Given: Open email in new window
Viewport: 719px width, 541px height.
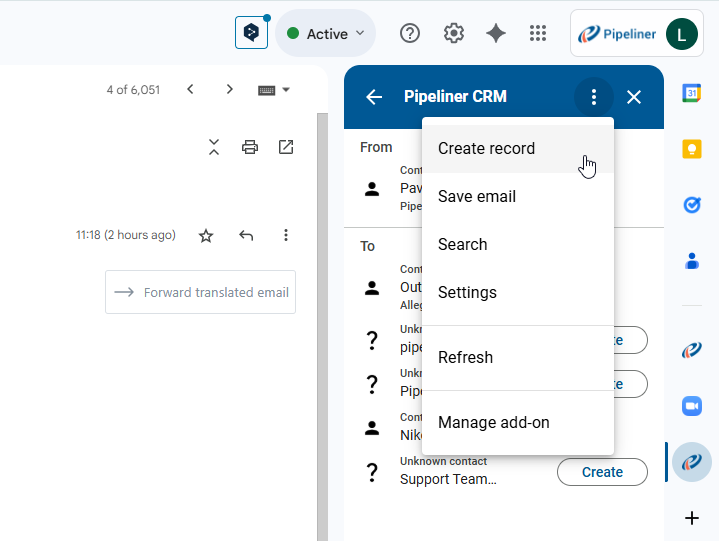Looking at the screenshot, I should 286,148.
